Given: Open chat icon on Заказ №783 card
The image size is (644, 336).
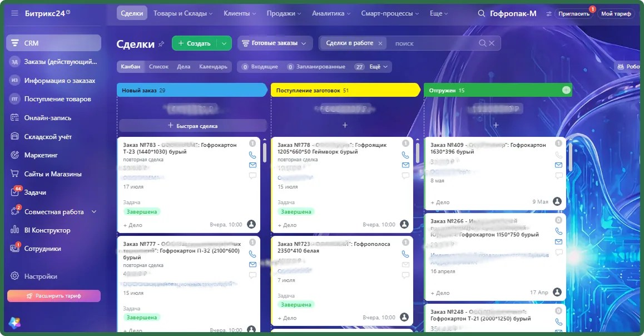Looking at the screenshot, I should pos(252,175).
